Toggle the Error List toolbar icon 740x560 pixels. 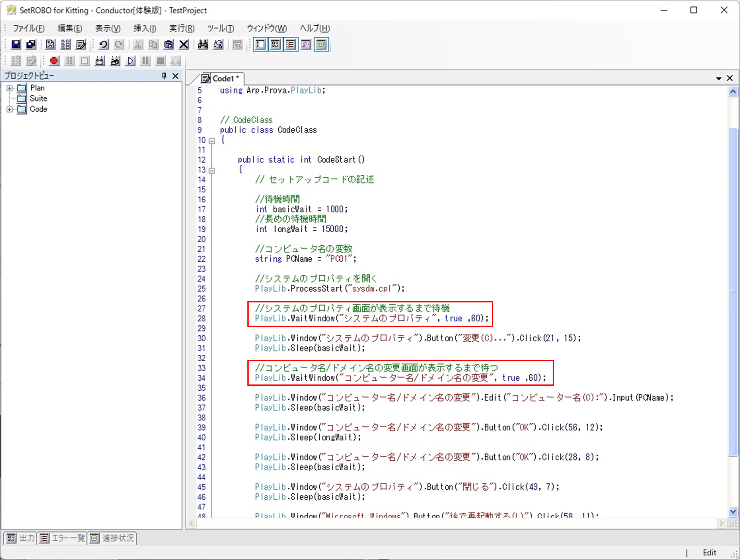[x=291, y=44]
